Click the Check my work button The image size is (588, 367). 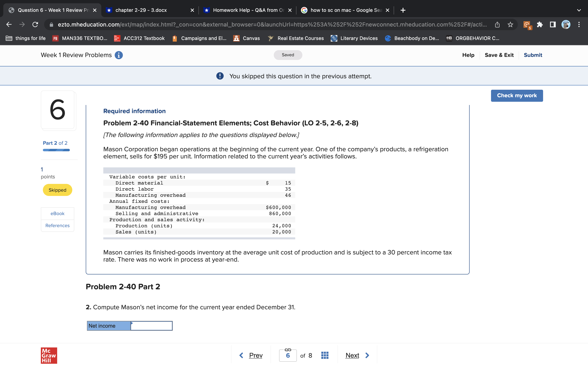(x=517, y=96)
